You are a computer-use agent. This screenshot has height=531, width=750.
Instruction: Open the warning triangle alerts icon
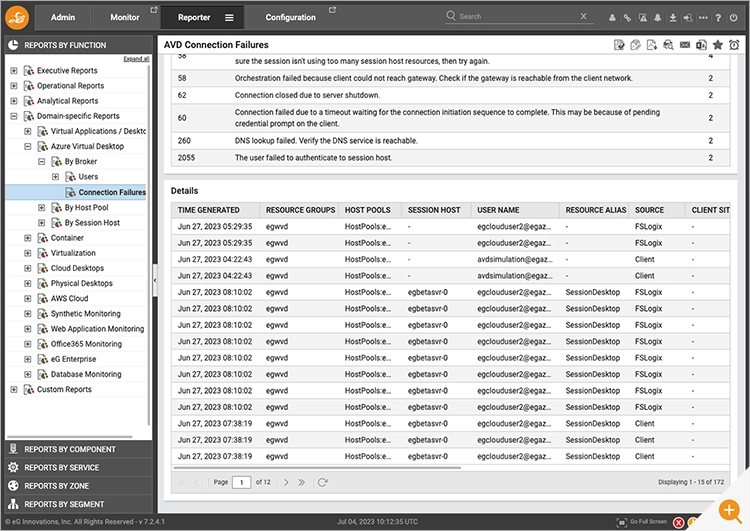coord(643,18)
